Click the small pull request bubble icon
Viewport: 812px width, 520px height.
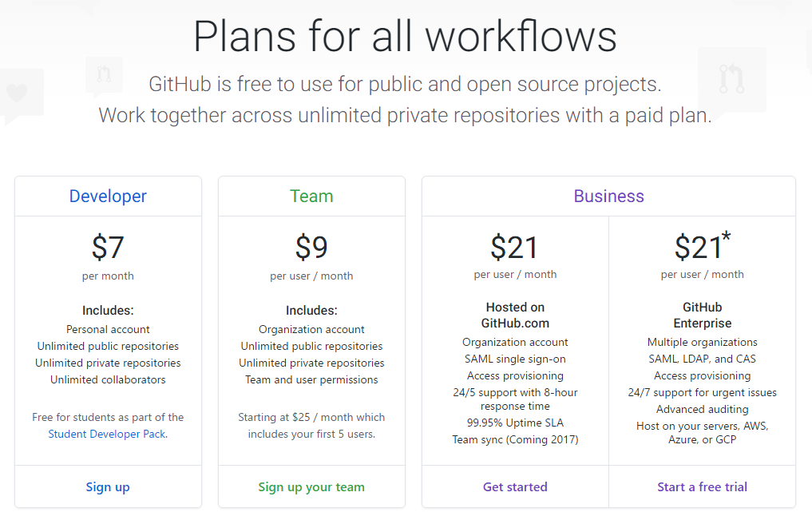(104, 76)
